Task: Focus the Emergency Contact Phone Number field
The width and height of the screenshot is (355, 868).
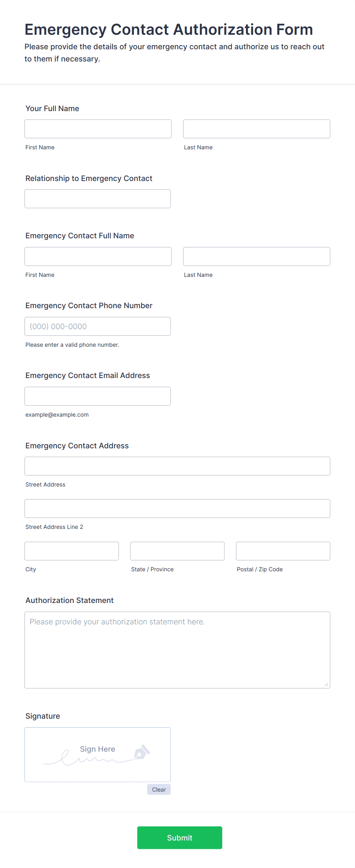Action: pyautogui.click(x=98, y=326)
